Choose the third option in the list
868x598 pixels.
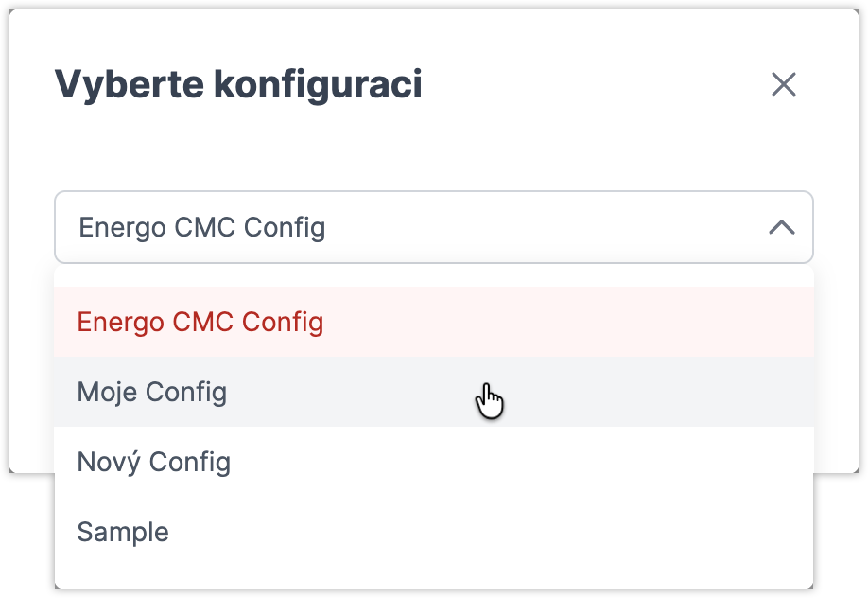[154, 462]
